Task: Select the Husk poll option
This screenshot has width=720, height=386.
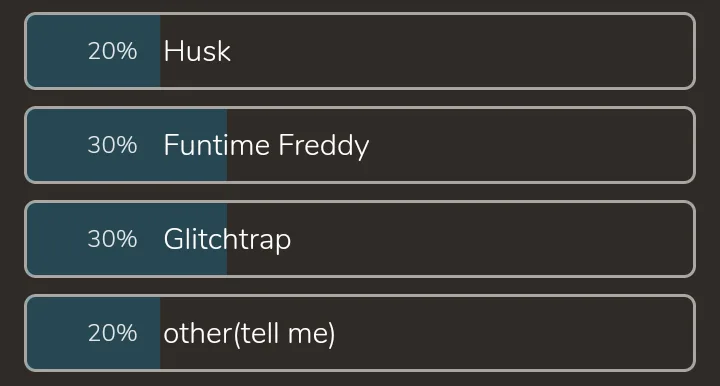Action: (360, 51)
